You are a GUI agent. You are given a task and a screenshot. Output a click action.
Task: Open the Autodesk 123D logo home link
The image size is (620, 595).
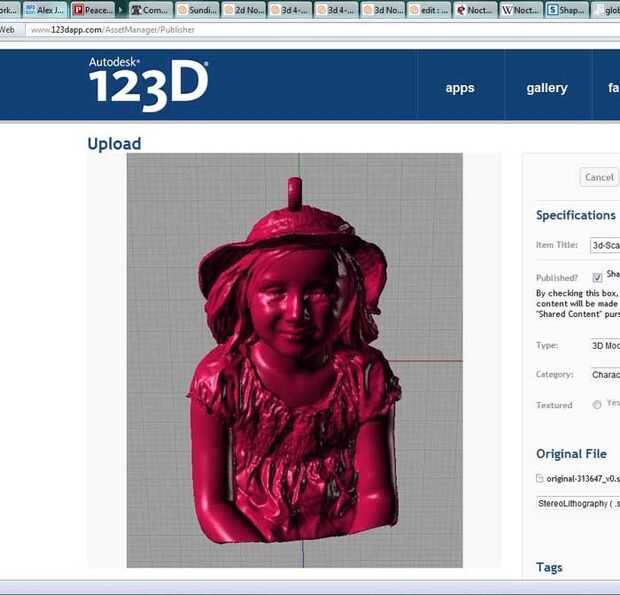pos(148,84)
